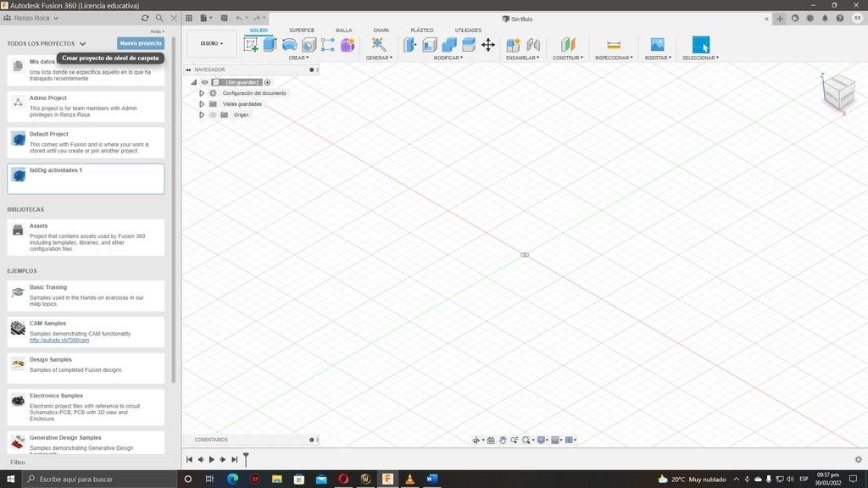Select the Revolve tool icon

(x=289, y=45)
